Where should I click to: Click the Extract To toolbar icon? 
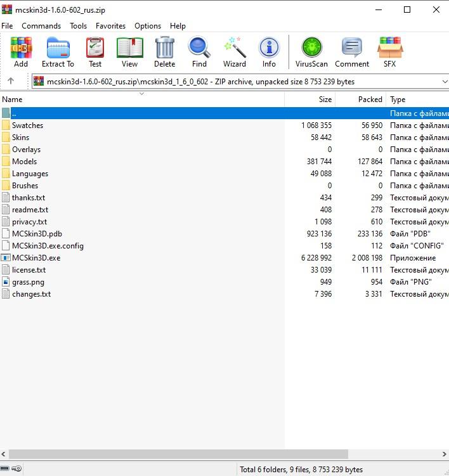click(58, 48)
